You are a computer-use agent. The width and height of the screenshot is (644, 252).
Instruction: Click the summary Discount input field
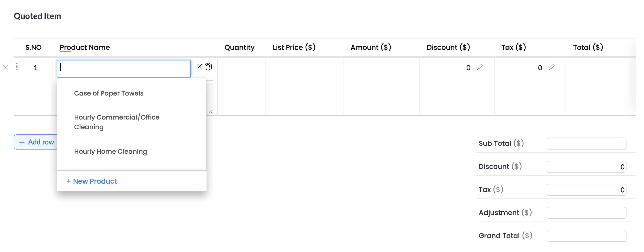pos(586,167)
